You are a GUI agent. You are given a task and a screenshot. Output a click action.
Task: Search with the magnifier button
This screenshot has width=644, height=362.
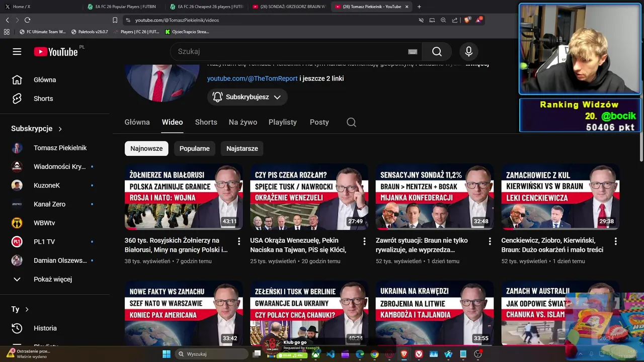[x=437, y=51]
